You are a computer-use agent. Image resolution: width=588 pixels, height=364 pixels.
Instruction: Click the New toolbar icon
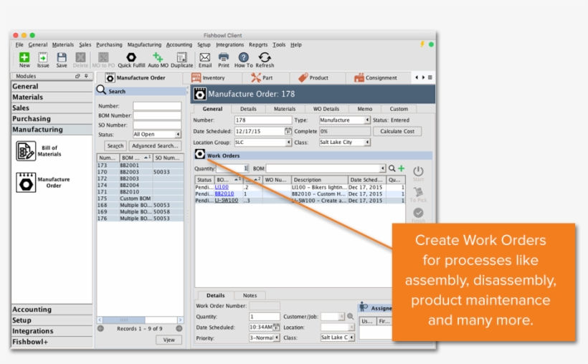[x=24, y=57]
